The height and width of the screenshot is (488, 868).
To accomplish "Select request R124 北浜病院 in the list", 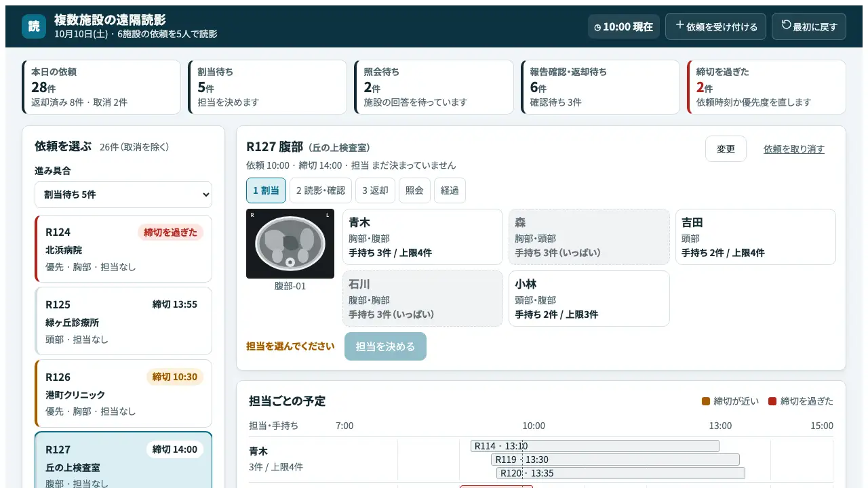I will [x=123, y=249].
